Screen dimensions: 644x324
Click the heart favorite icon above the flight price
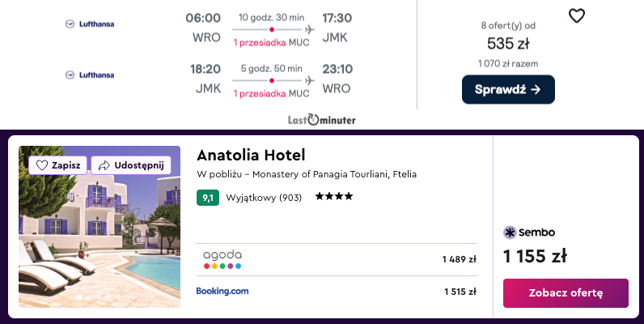click(577, 16)
